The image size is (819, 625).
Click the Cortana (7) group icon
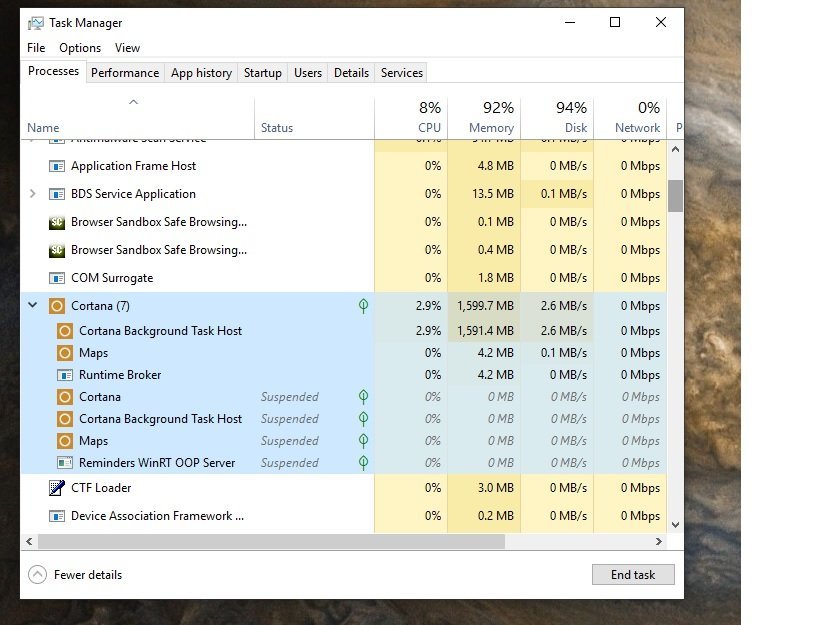coord(56,306)
